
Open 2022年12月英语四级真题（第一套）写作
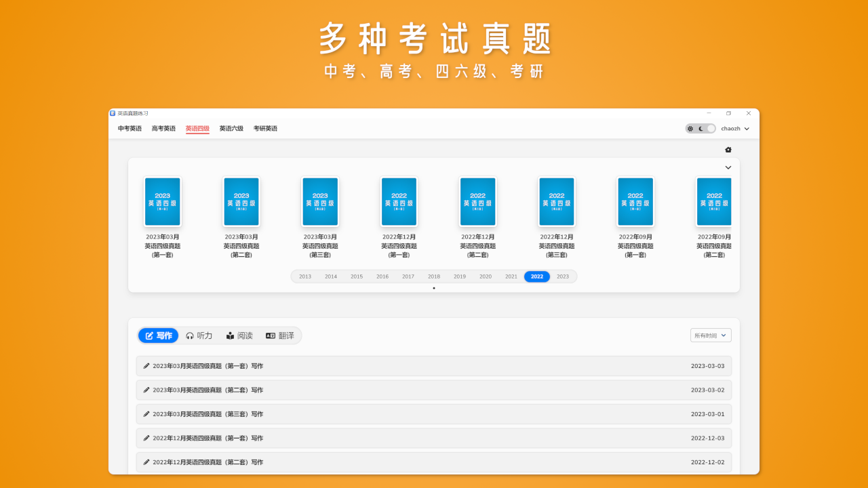click(x=433, y=438)
